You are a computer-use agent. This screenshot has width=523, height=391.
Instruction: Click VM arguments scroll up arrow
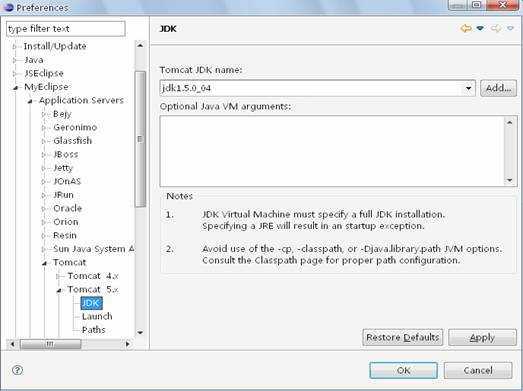[x=510, y=122]
